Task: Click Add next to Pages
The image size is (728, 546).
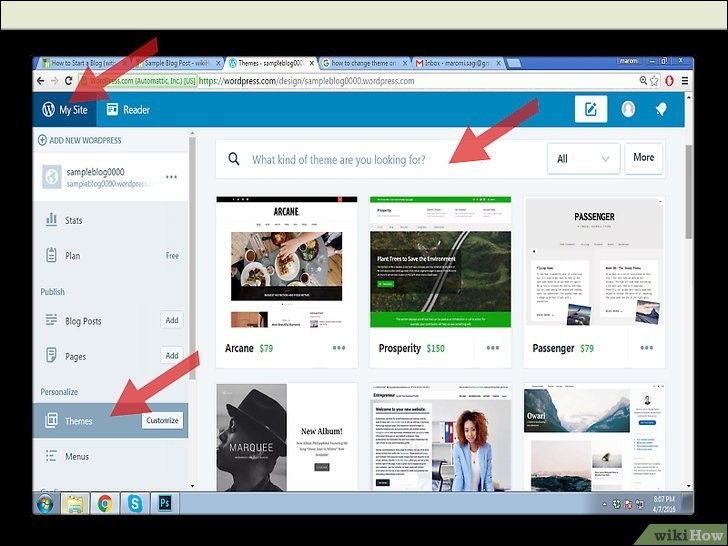Action: 172,355
